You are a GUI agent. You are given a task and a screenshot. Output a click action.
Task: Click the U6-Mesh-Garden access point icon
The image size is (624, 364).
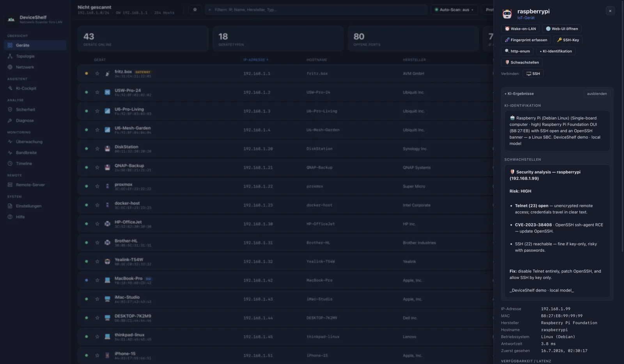tap(107, 130)
